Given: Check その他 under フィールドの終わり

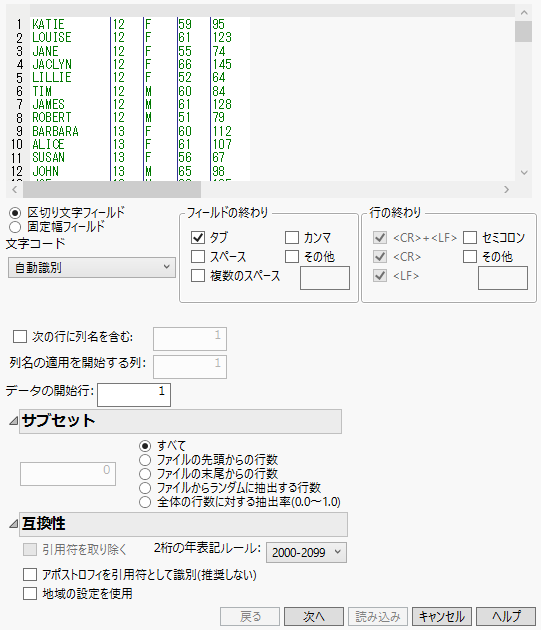Looking at the screenshot, I should point(292,256).
